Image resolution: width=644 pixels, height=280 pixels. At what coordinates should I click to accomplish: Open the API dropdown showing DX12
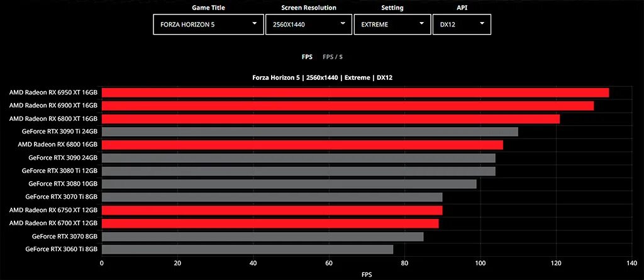[x=462, y=25]
